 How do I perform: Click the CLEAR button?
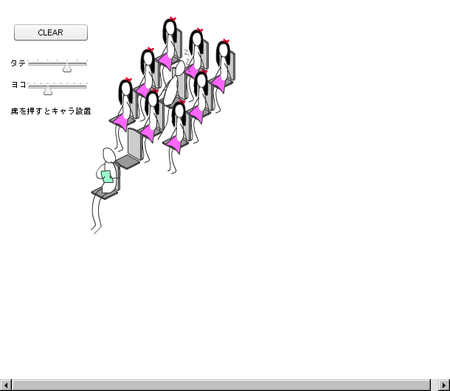(x=51, y=32)
